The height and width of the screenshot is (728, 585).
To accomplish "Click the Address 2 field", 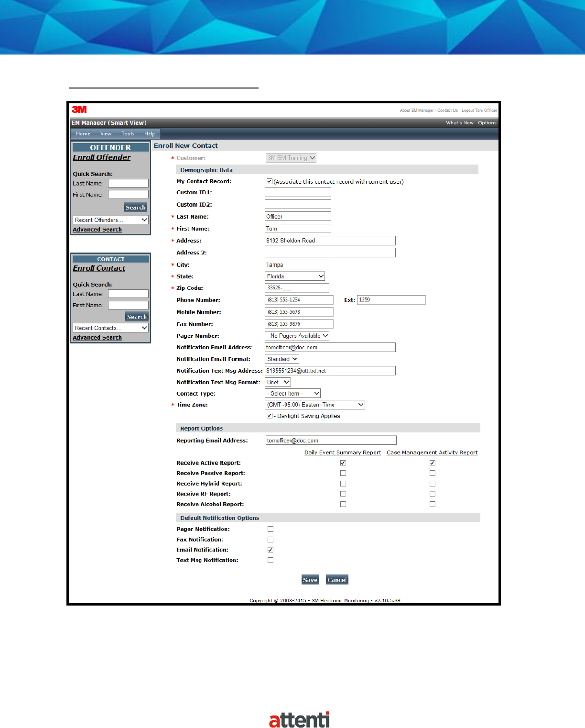I will (330, 253).
